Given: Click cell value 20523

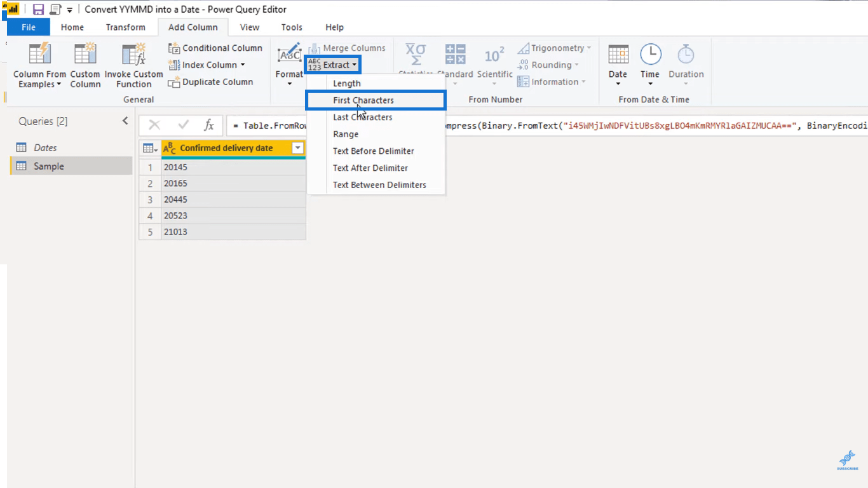Looking at the screenshot, I should (x=233, y=215).
